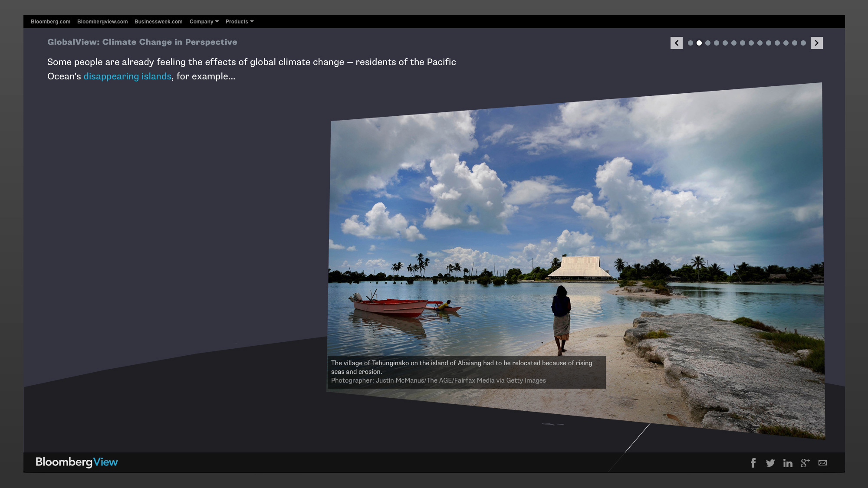Open Bloombergview.com from top bar
Image resolution: width=868 pixels, height=488 pixels.
[x=102, y=22]
